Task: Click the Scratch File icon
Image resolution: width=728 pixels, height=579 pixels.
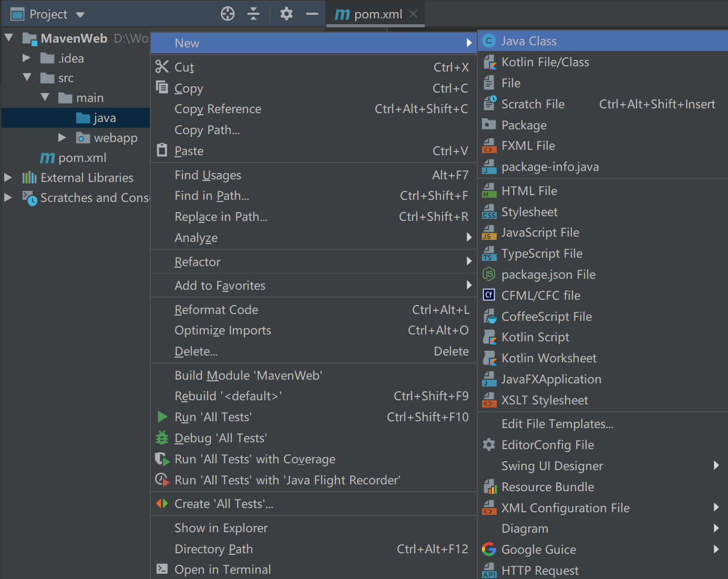Action: 489,103
